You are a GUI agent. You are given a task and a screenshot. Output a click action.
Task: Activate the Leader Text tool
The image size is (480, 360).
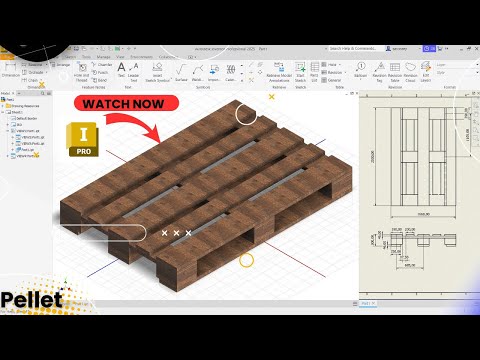pyautogui.click(x=134, y=72)
